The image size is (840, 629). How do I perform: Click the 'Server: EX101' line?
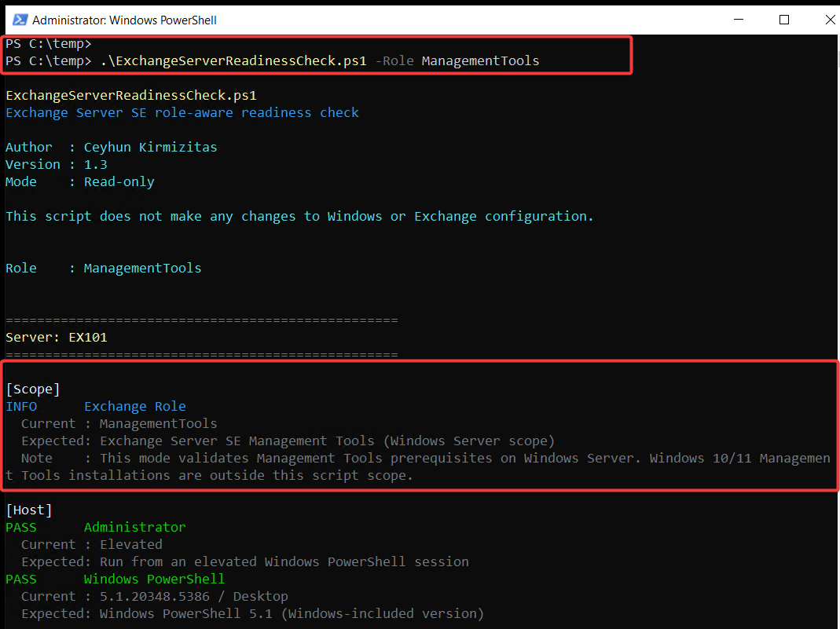coord(57,337)
